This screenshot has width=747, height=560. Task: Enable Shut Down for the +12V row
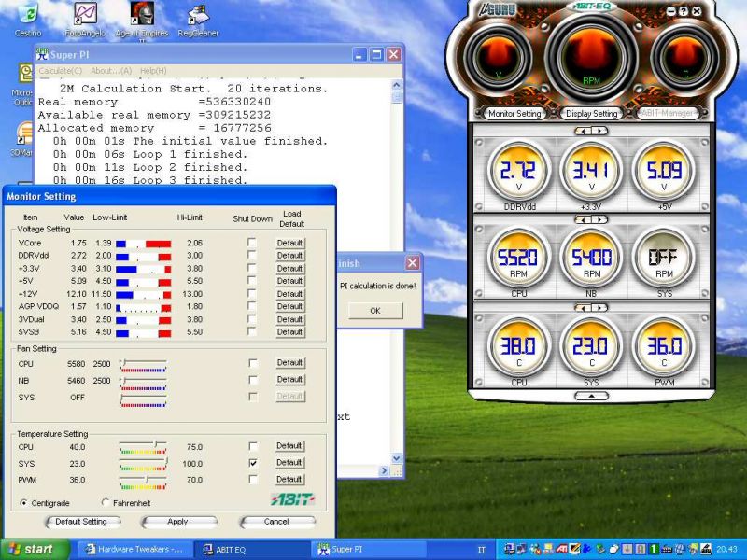(x=251, y=294)
